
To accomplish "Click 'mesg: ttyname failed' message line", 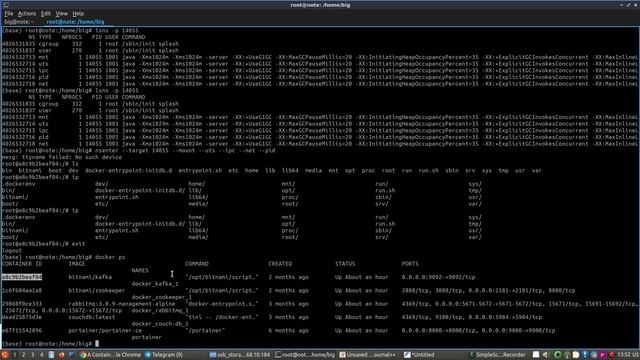I will (x=62, y=157).
